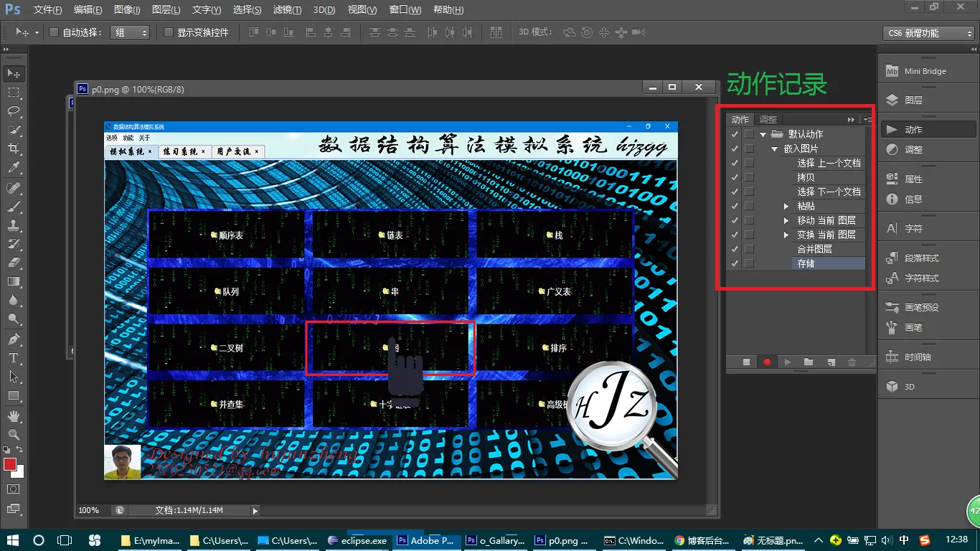The width and height of the screenshot is (980, 551).
Task: Open the 窗口(W) menu
Action: point(406,10)
